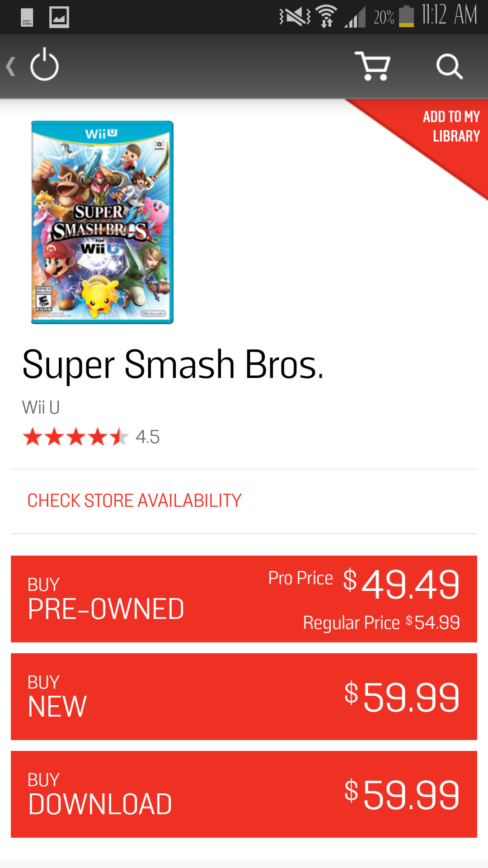Tap the Super Smash Bros. title text

click(x=173, y=364)
